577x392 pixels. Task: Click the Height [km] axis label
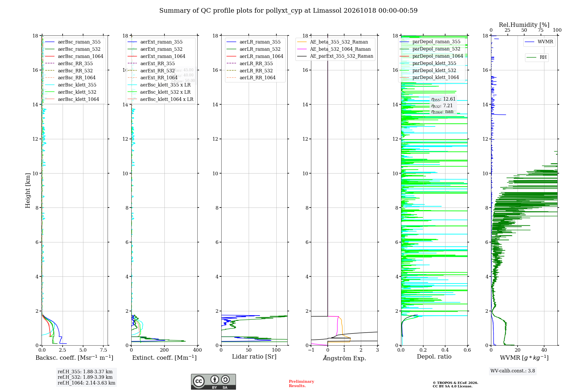point(28,191)
